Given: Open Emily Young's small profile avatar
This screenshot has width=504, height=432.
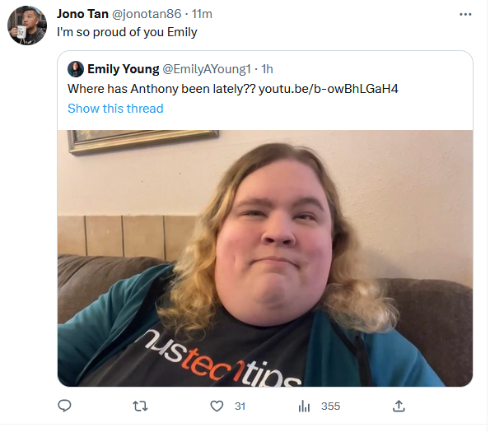Looking at the screenshot, I should (76, 69).
